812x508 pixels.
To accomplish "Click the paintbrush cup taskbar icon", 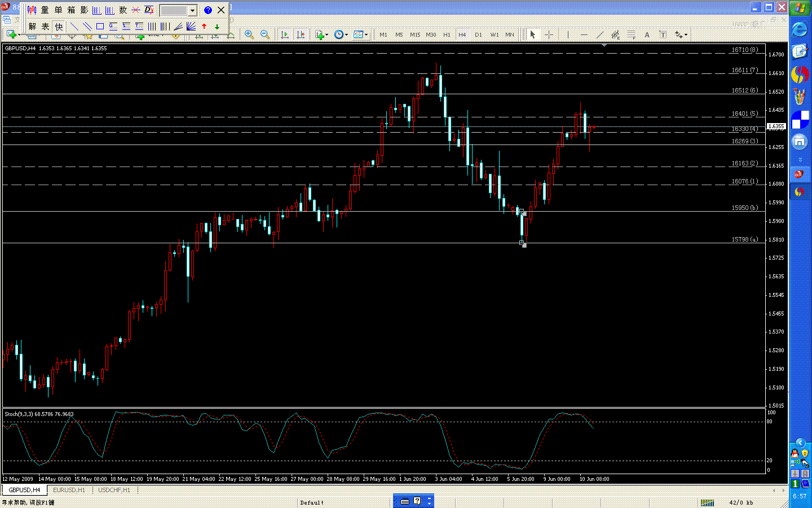I will pos(800,97).
